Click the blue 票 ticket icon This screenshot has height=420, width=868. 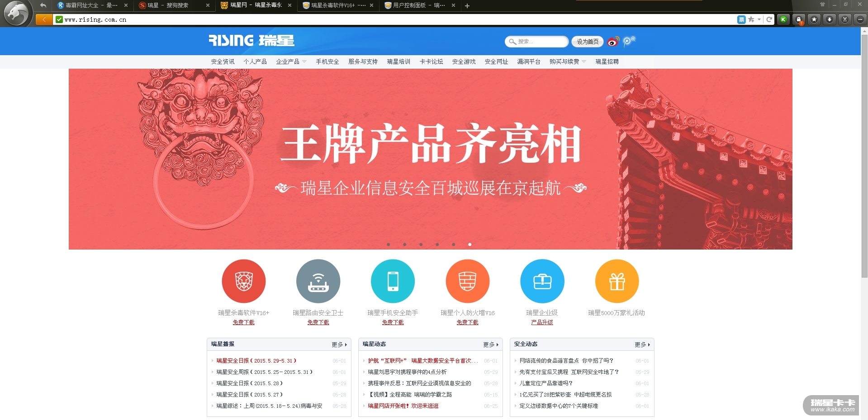tap(741, 19)
